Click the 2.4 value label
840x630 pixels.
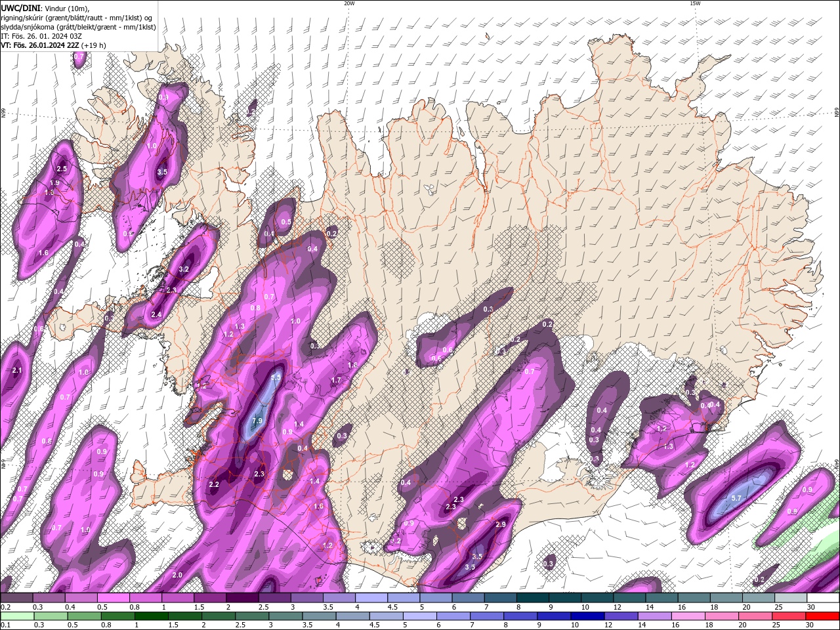tap(156, 315)
